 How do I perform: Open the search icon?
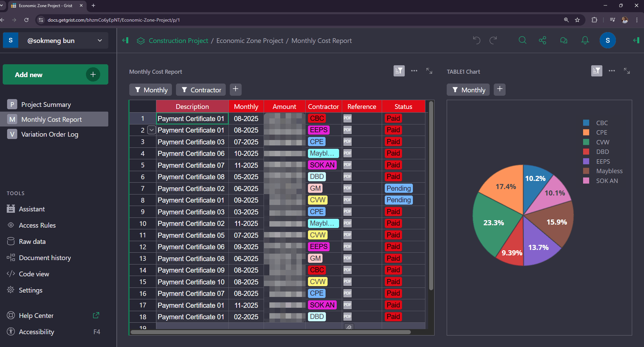pos(522,40)
